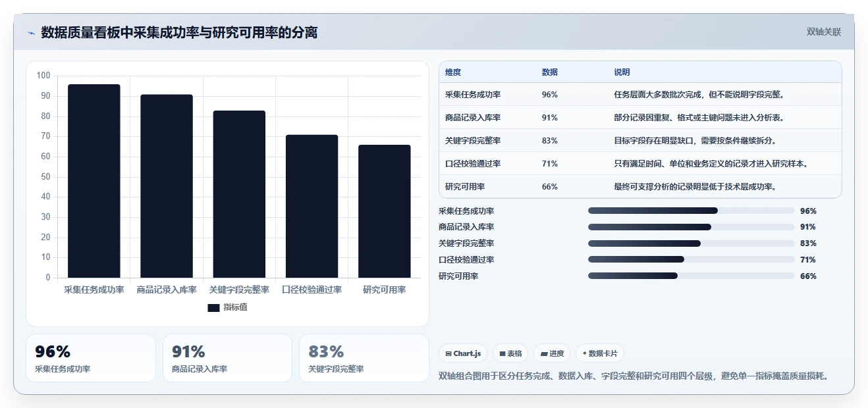The height and width of the screenshot is (408, 868).
Task: Click description 任务层面大多数批次完成
Action: coord(699,95)
